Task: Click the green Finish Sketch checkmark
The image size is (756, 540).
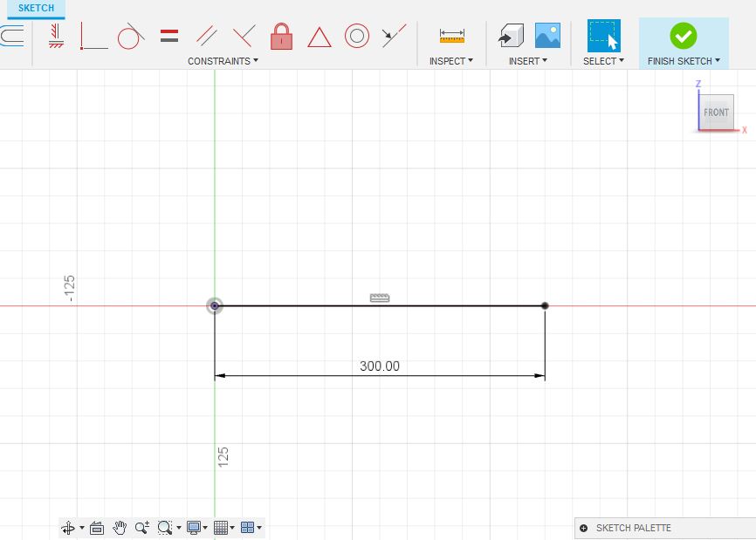Action: [x=684, y=36]
